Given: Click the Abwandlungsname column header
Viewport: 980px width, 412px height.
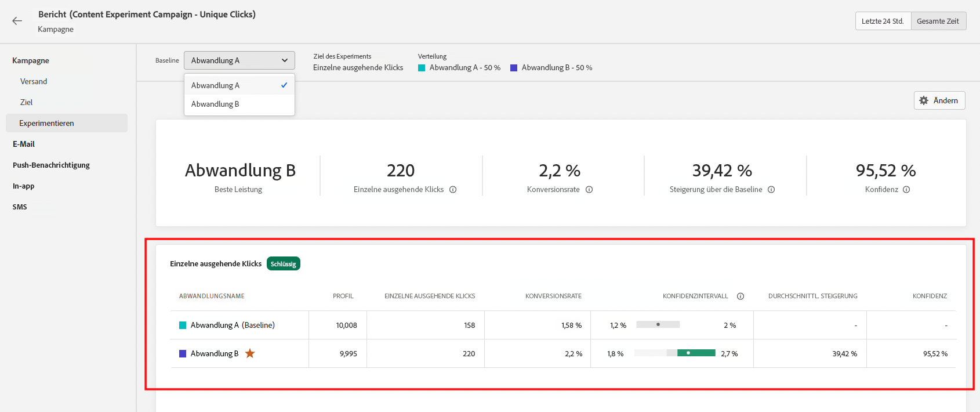Looking at the screenshot, I should point(212,296).
